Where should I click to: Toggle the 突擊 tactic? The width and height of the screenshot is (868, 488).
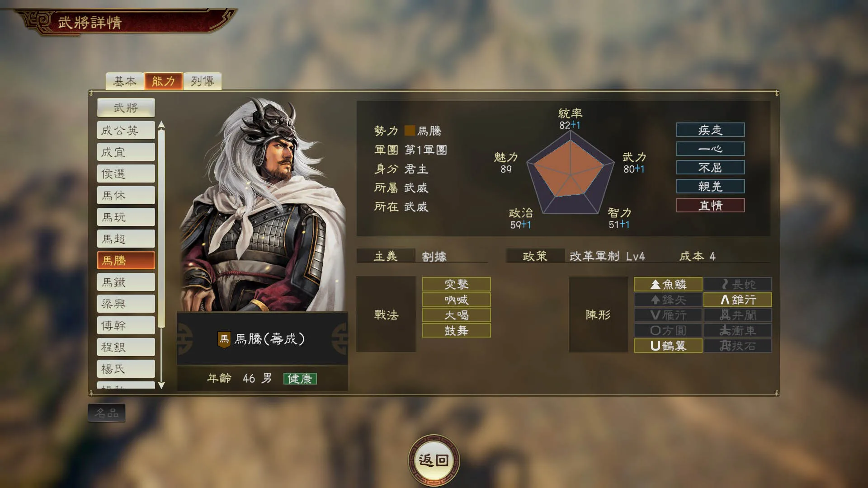click(456, 284)
